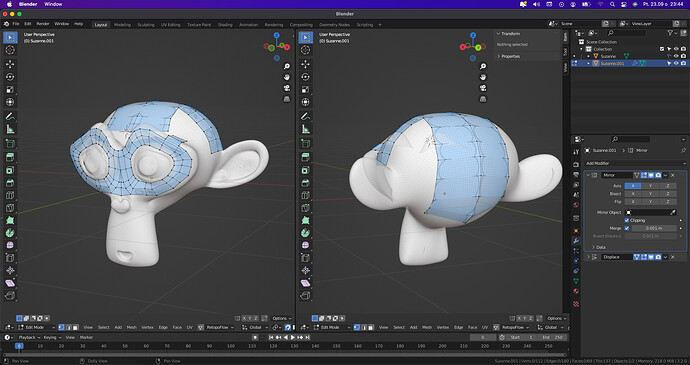Click eyedropper for Mirror Object field
The height and width of the screenshot is (365, 690).
click(x=673, y=212)
